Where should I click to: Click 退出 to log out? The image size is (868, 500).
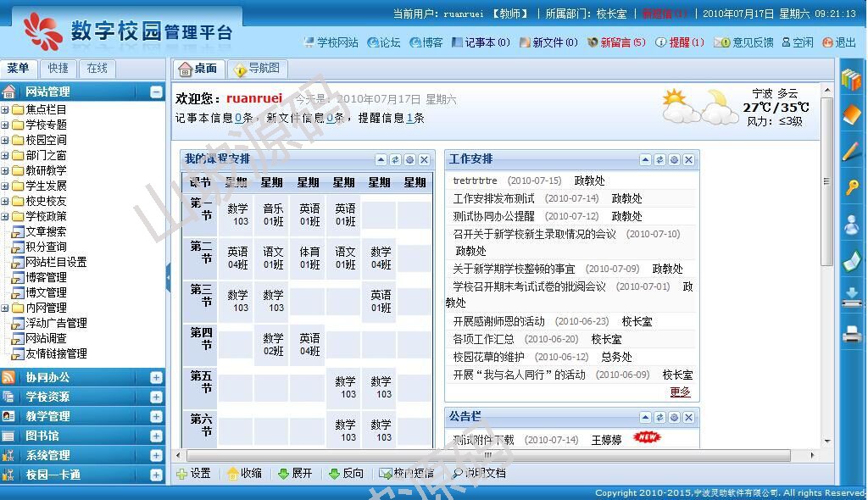click(839, 42)
